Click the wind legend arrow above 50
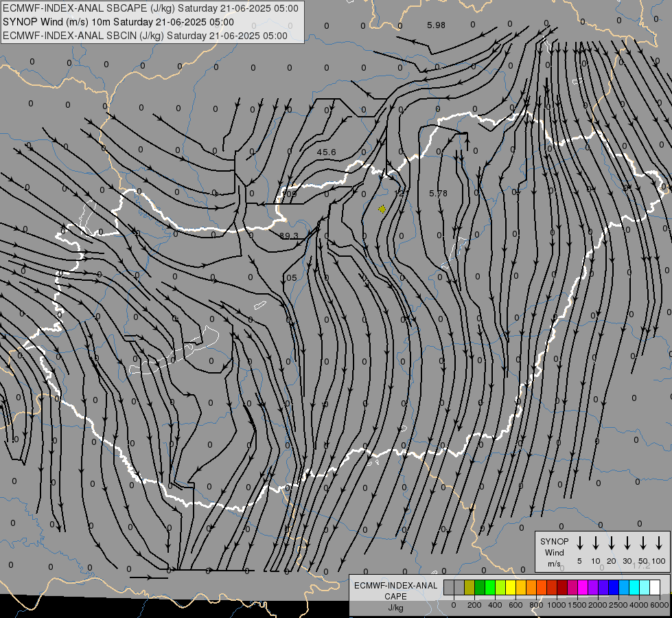 tap(643, 543)
